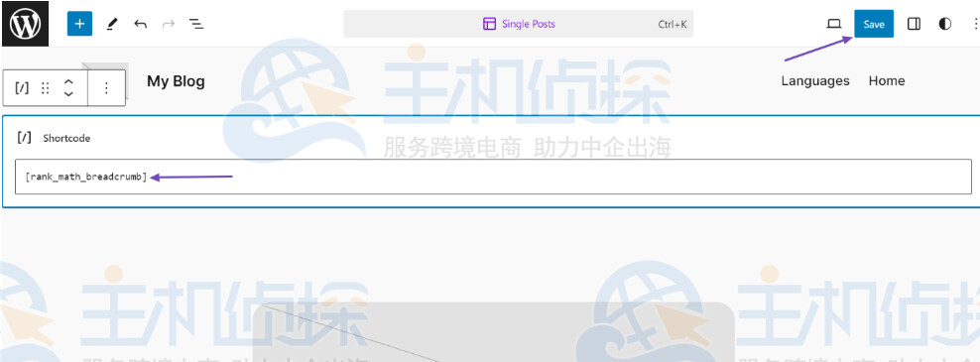The width and height of the screenshot is (980, 362).
Task: Open the laptop view preview options
Action: pyautogui.click(x=834, y=24)
